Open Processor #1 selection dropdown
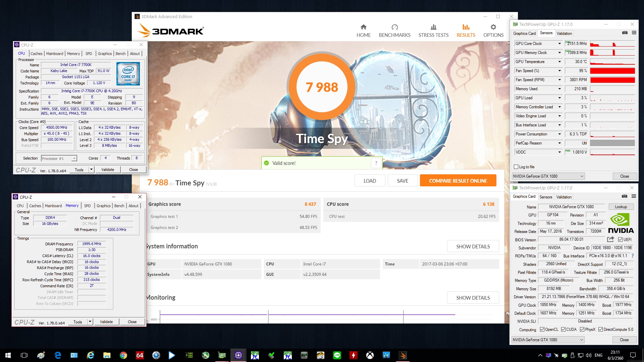644x362 pixels. (59, 159)
